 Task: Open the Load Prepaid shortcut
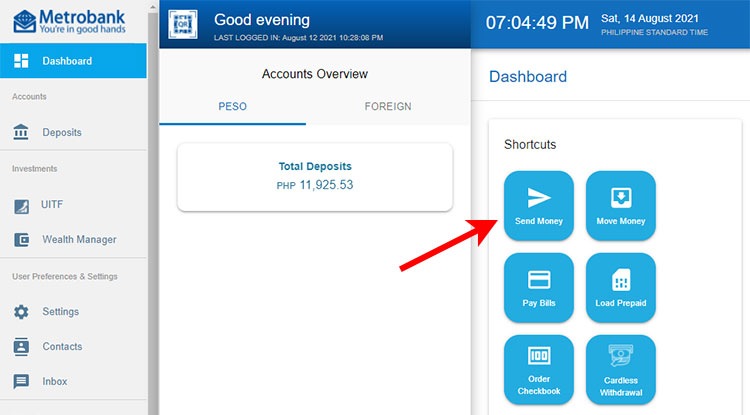click(x=620, y=288)
